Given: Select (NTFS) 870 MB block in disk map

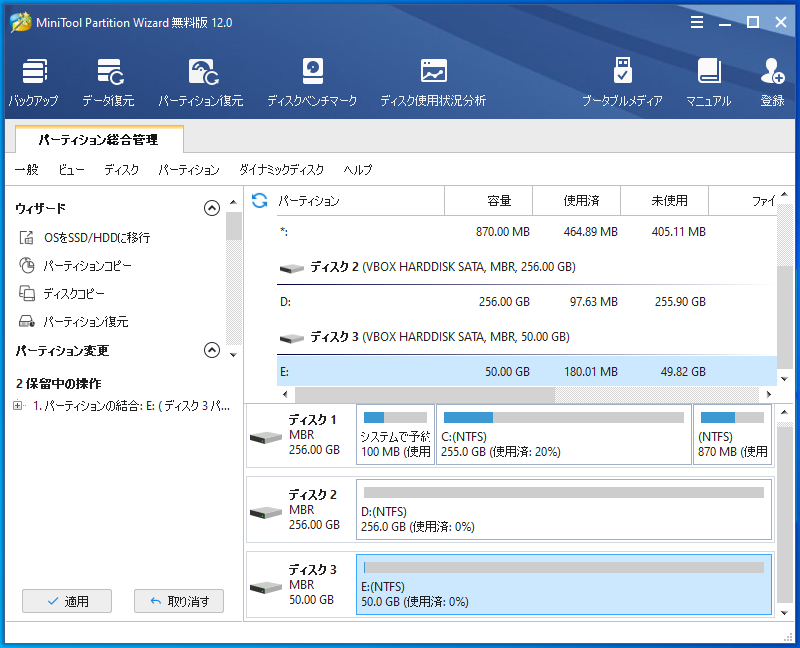Looking at the screenshot, I should click(x=732, y=434).
